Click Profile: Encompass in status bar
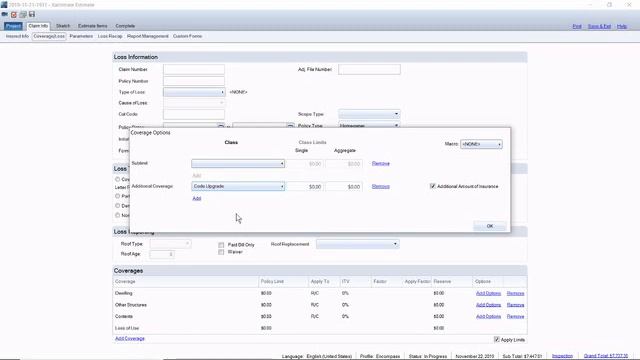The image size is (640, 360). (x=380, y=356)
